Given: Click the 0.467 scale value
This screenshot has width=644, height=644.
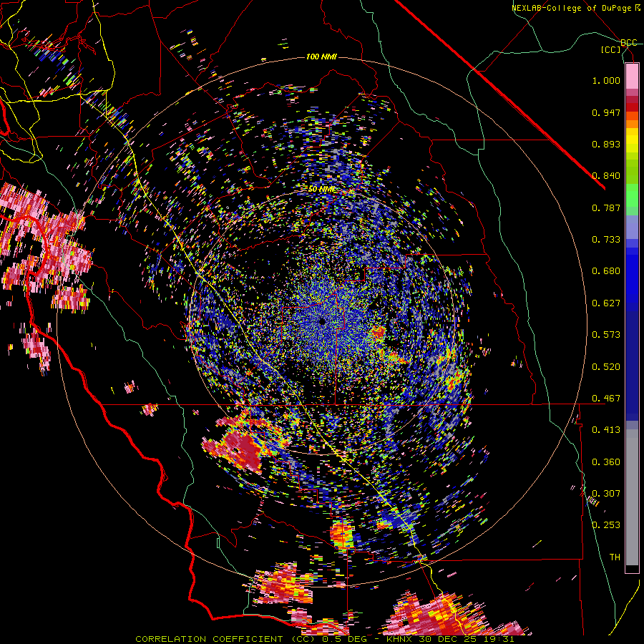Looking at the screenshot, I should click(606, 399).
